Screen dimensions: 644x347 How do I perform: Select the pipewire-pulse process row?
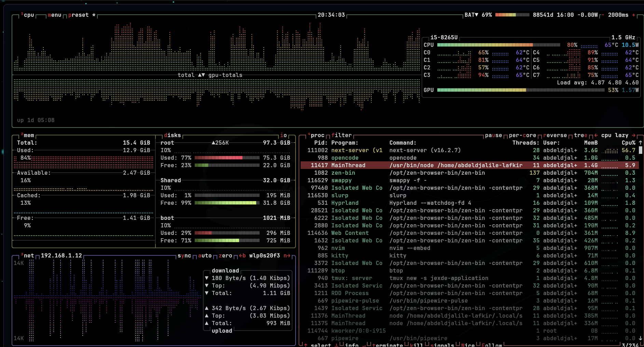click(470, 301)
